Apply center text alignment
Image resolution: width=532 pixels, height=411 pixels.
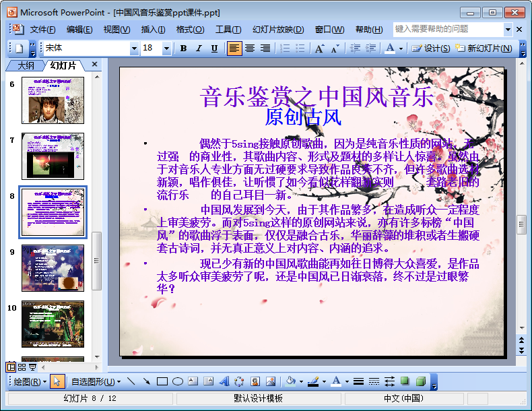click(x=250, y=49)
